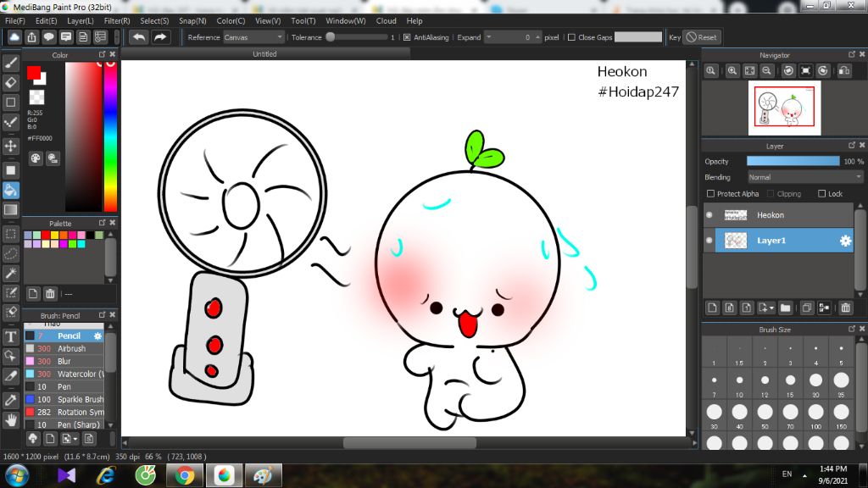Enable the layer Lock checkbox
Viewport: 868px width, 488px height.
(x=821, y=194)
